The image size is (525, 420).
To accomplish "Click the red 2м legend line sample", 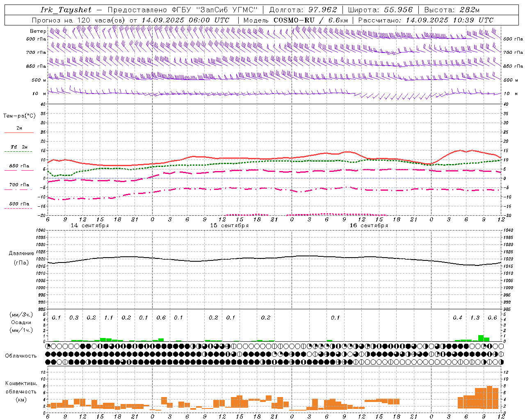I will click(x=19, y=133).
